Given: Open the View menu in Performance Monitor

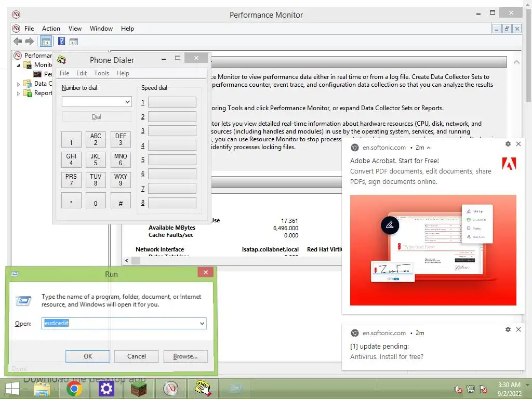Looking at the screenshot, I should (75, 29).
